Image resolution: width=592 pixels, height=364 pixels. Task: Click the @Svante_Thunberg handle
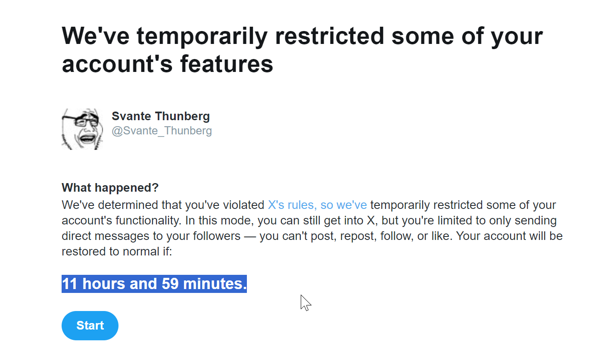point(162,131)
